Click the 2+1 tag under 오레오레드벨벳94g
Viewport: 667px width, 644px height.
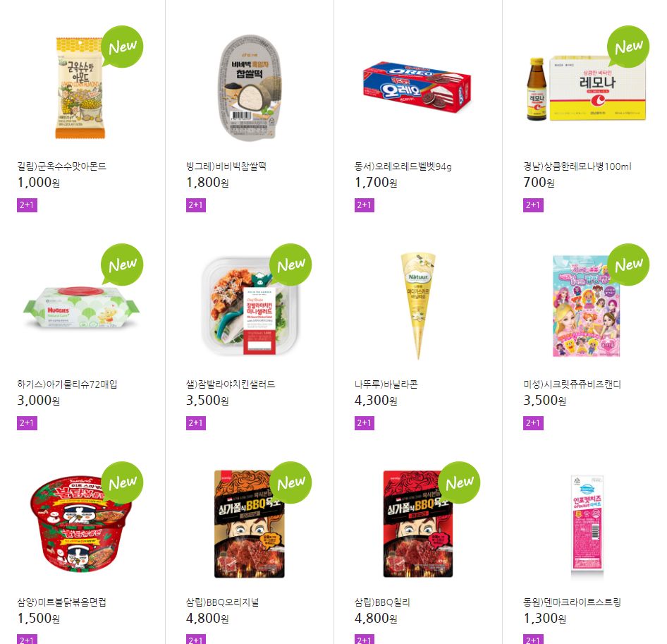[x=364, y=205]
